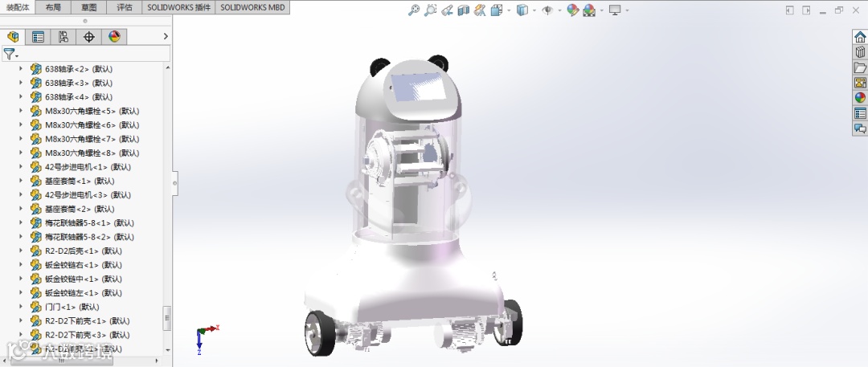Open the View Palette task pane icon

[860, 83]
